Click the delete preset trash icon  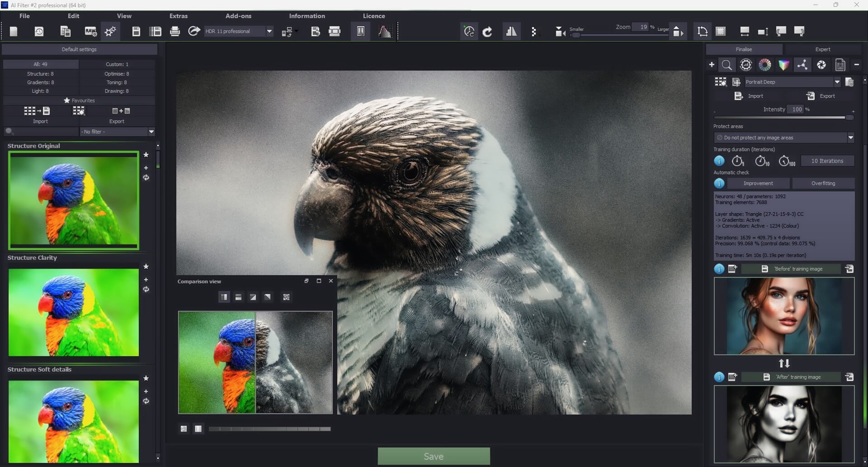[x=849, y=82]
